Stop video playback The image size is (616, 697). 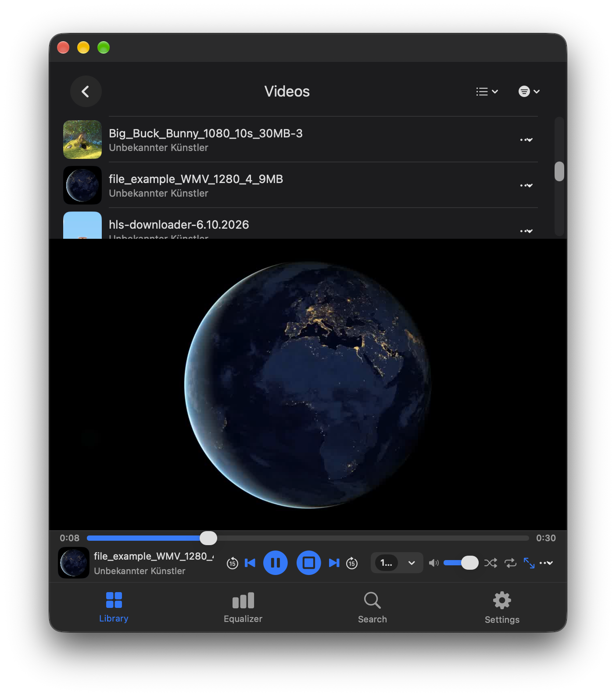pyautogui.click(x=309, y=563)
